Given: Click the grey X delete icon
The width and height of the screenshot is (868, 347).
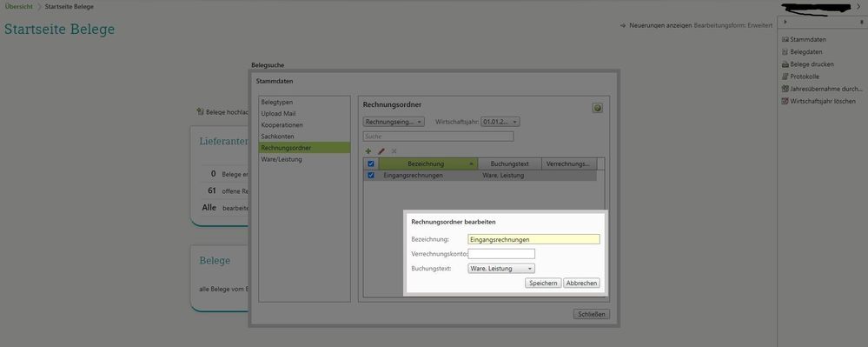Looking at the screenshot, I should click(394, 150).
